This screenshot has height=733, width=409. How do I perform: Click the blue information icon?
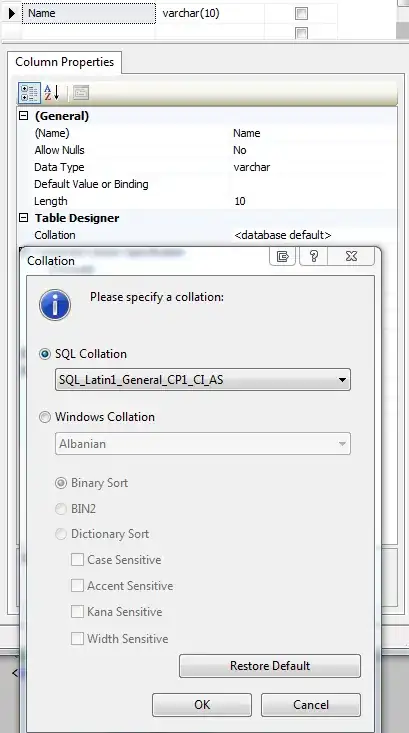pyautogui.click(x=55, y=305)
